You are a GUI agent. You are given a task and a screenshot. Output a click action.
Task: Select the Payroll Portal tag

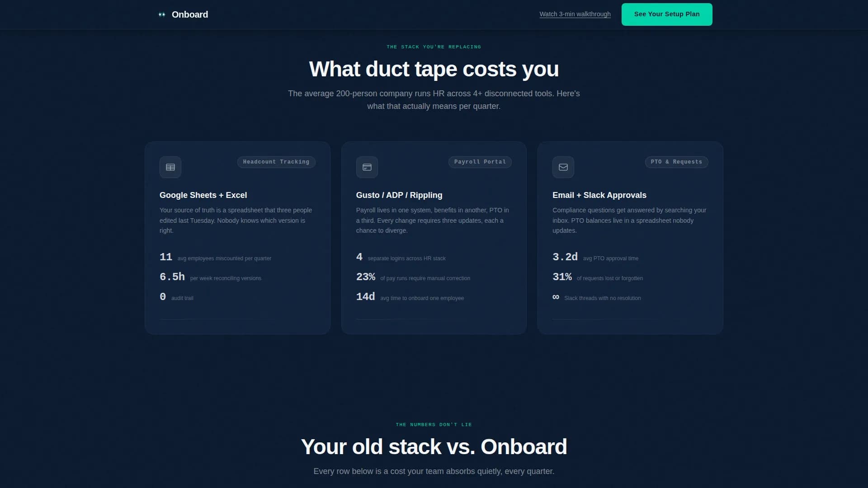(480, 162)
